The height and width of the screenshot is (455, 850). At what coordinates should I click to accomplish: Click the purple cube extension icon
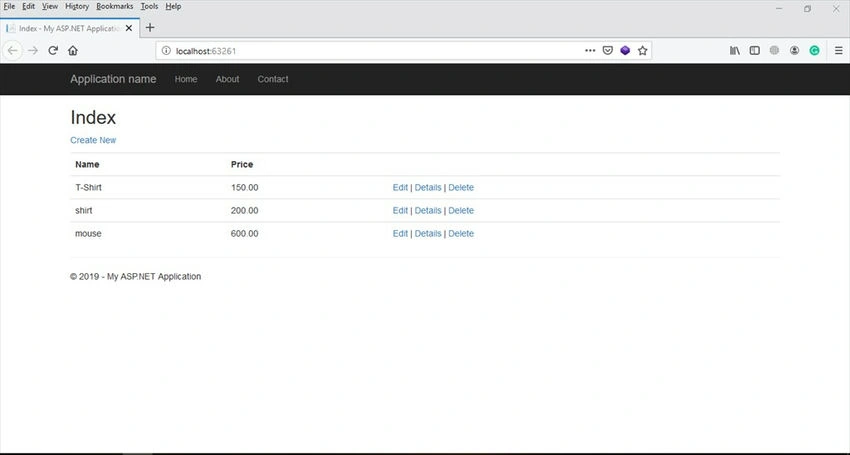(625, 50)
